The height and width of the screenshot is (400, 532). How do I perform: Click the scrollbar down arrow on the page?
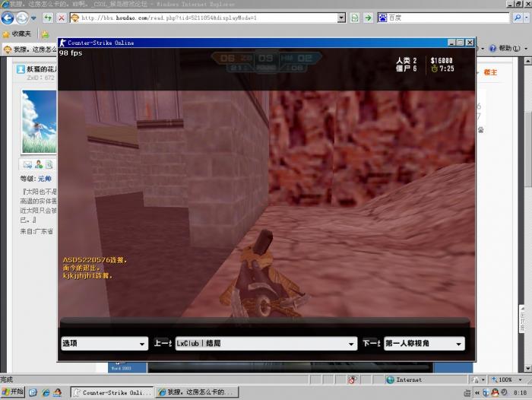527,368
